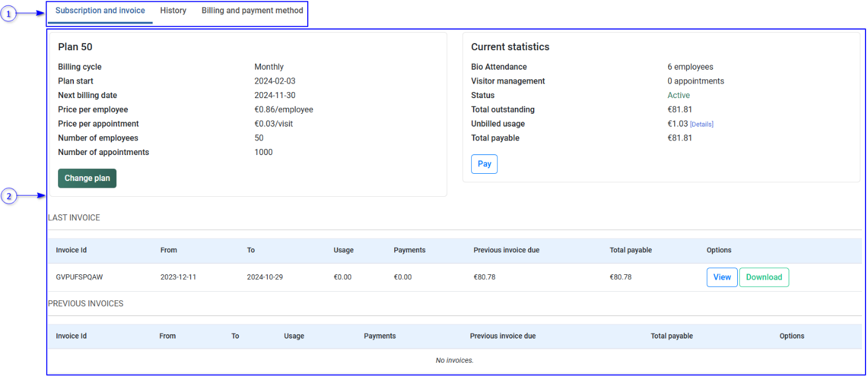Open the History tab
868x376 pixels.
[173, 11]
